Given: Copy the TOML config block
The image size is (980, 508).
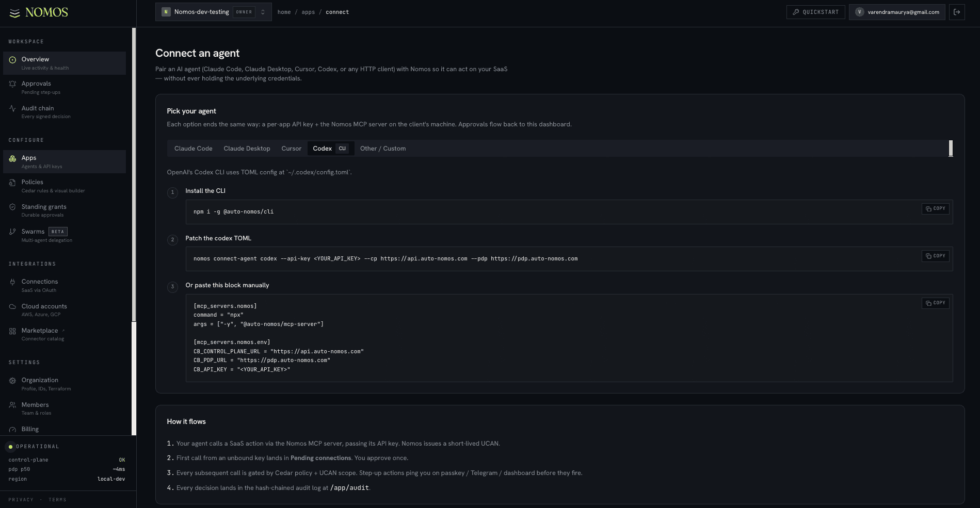Looking at the screenshot, I should 935,303.
